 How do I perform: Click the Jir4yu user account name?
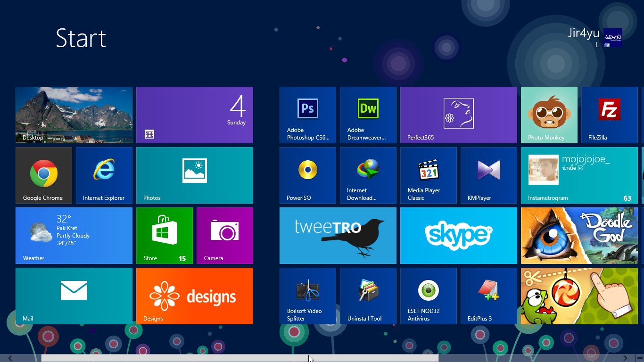pyautogui.click(x=583, y=33)
